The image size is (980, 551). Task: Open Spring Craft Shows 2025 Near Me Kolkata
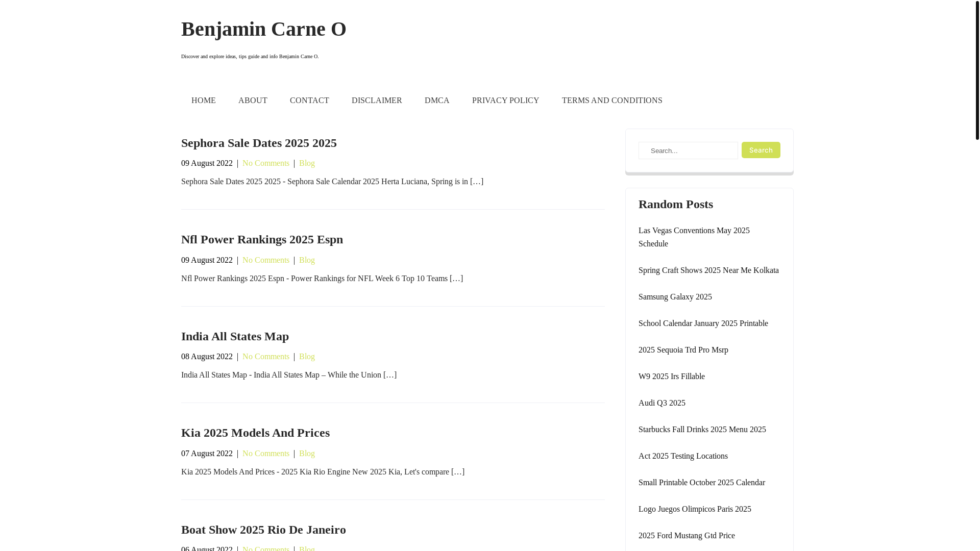(708, 270)
